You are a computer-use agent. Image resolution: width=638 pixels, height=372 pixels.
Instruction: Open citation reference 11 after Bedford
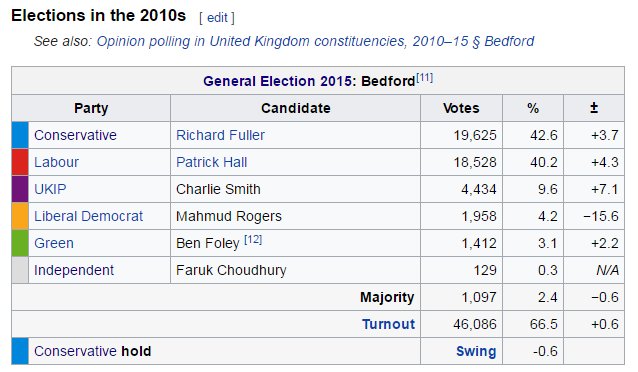click(424, 77)
